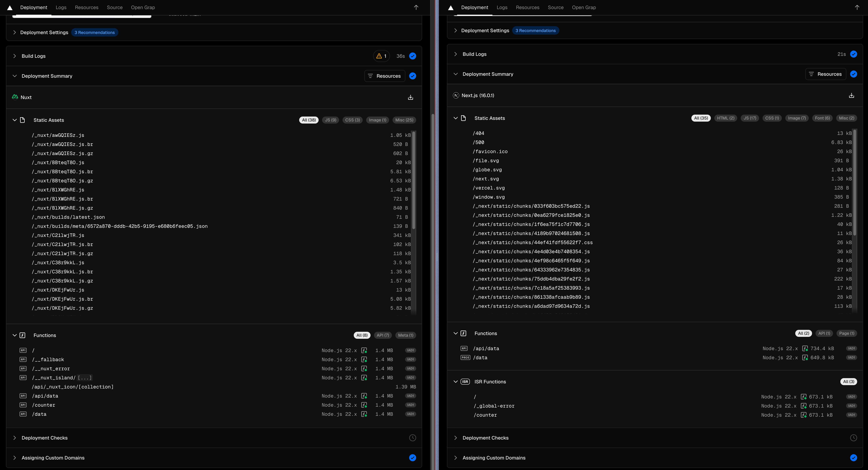
Task: Click the Build Logs warning triangle badge
Action: coord(381,56)
